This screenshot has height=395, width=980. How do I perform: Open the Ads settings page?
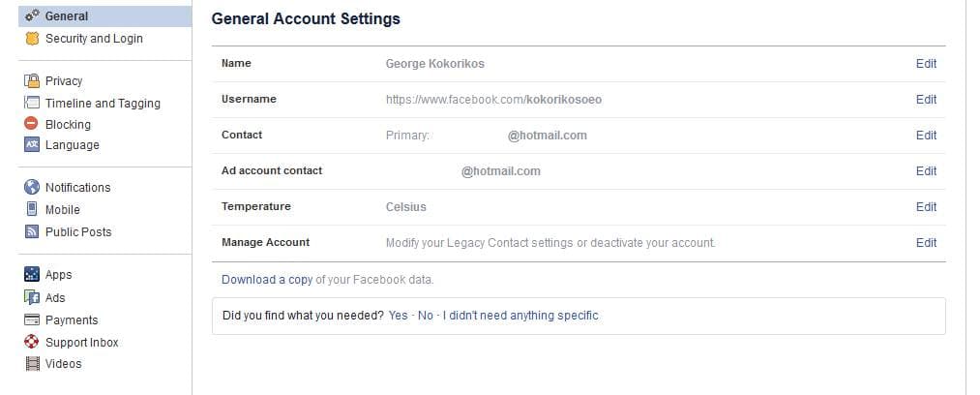pos(55,297)
